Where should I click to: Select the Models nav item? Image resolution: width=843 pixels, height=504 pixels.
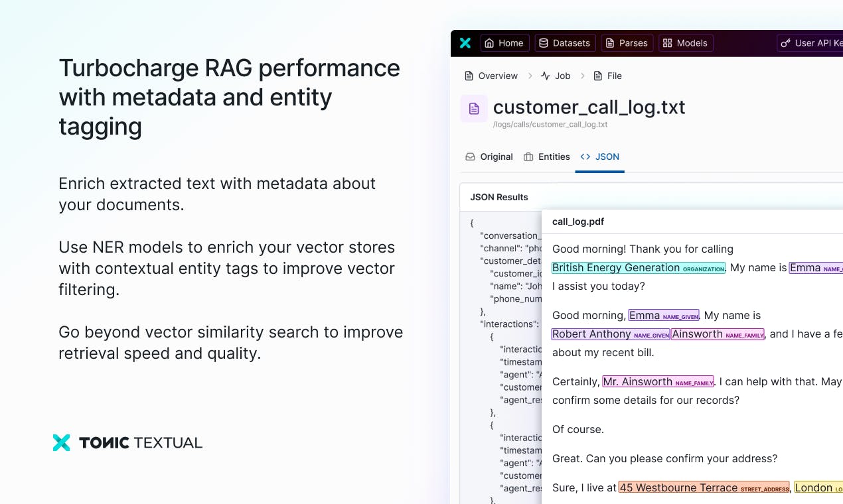point(686,43)
